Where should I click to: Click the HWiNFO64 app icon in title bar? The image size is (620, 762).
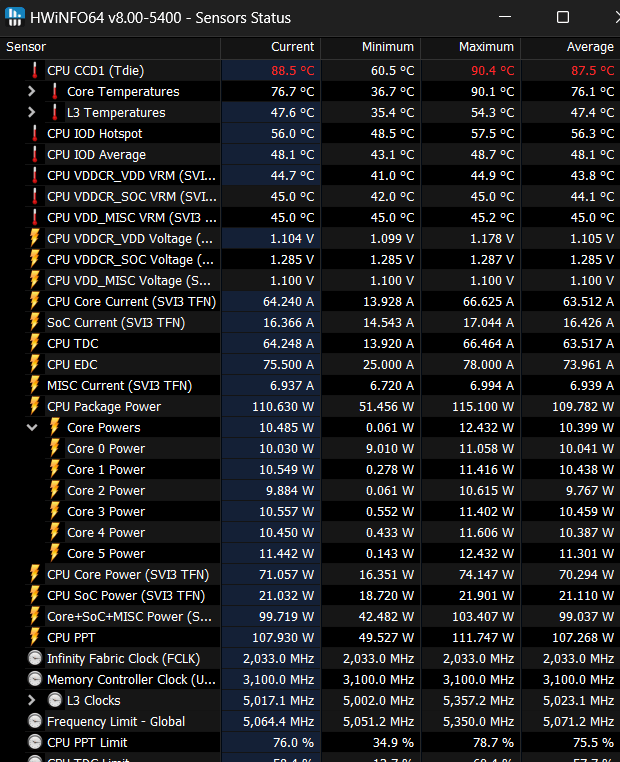(15, 17)
